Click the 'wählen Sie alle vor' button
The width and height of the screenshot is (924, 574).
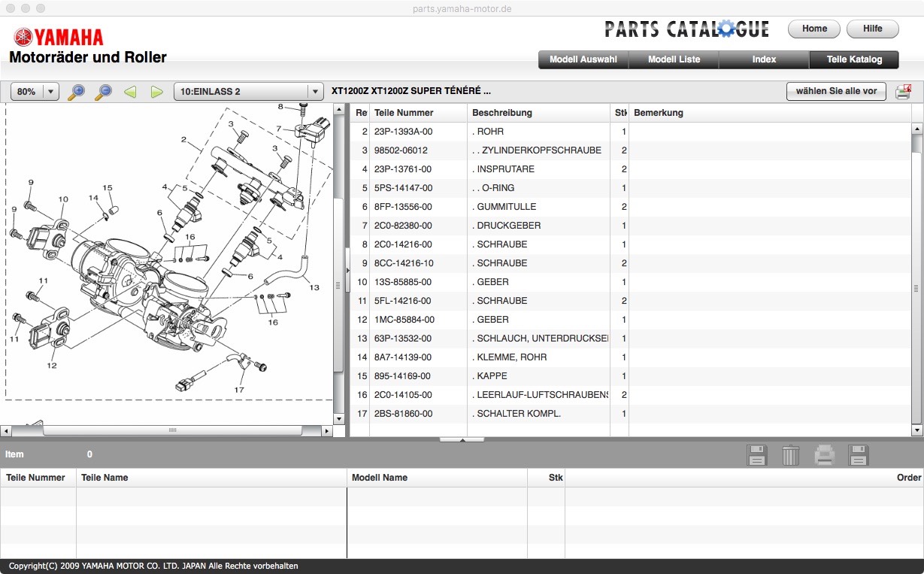pyautogui.click(x=836, y=91)
